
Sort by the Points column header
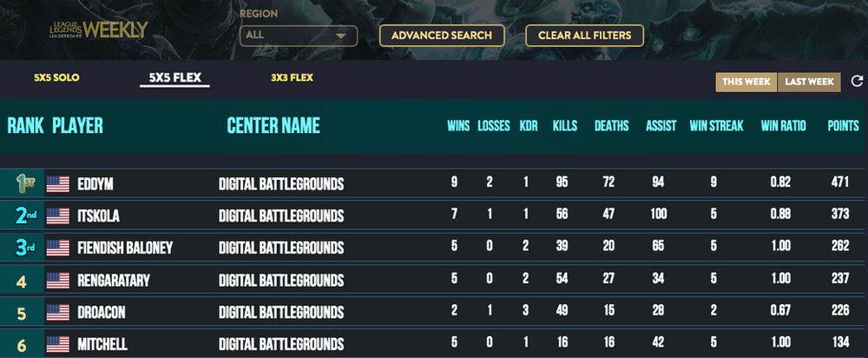pyautogui.click(x=843, y=126)
